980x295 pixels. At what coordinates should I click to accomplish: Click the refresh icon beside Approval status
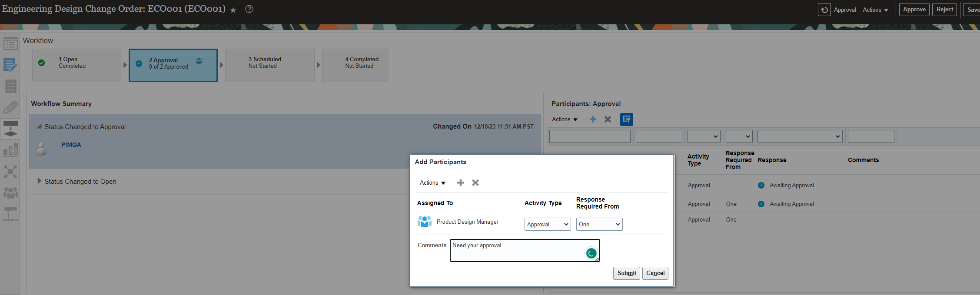coord(824,10)
